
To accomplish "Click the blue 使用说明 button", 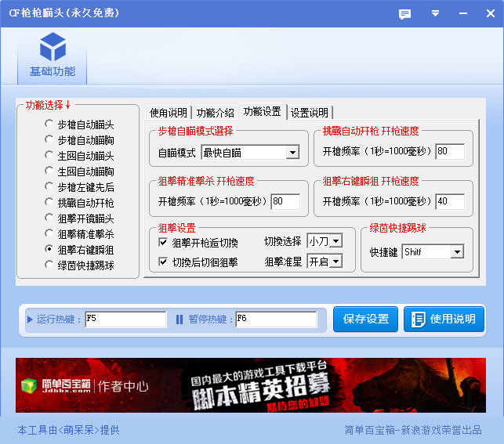I will coord(444,319).
